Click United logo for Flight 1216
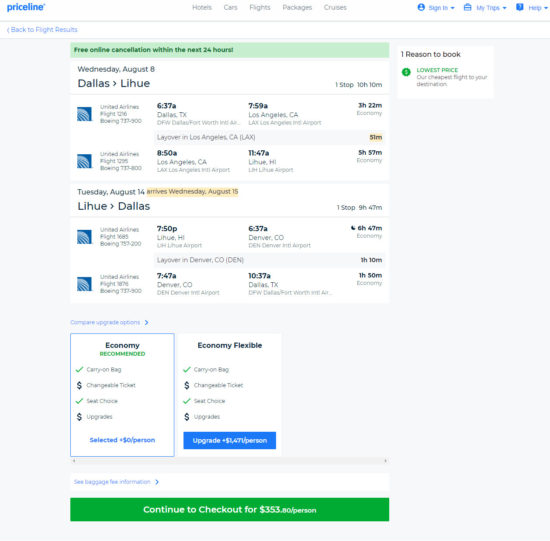550x541 pixels. [x=84, y=114]
